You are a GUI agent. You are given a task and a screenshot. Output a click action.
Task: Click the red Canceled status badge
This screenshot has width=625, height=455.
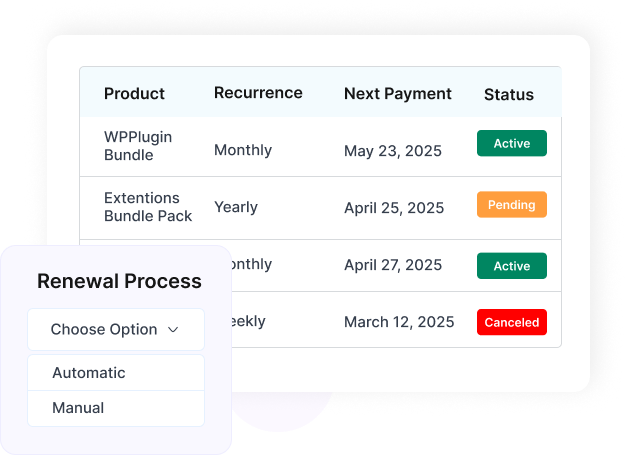512,322
